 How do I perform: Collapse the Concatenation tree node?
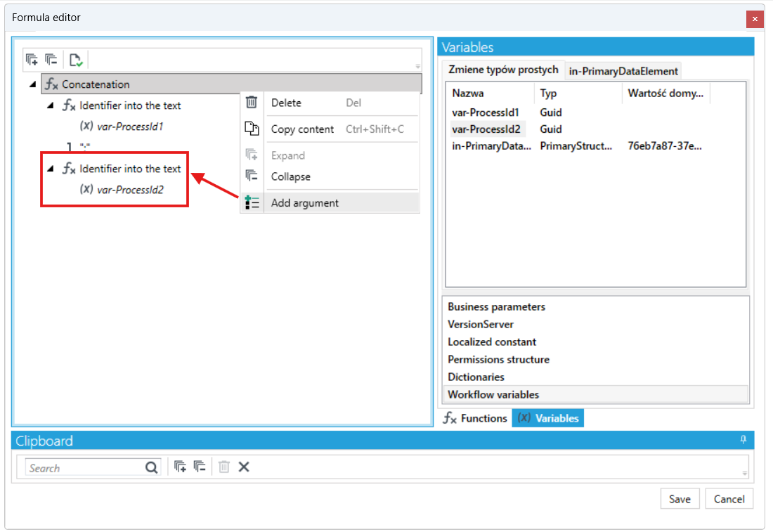pos(33,84)
